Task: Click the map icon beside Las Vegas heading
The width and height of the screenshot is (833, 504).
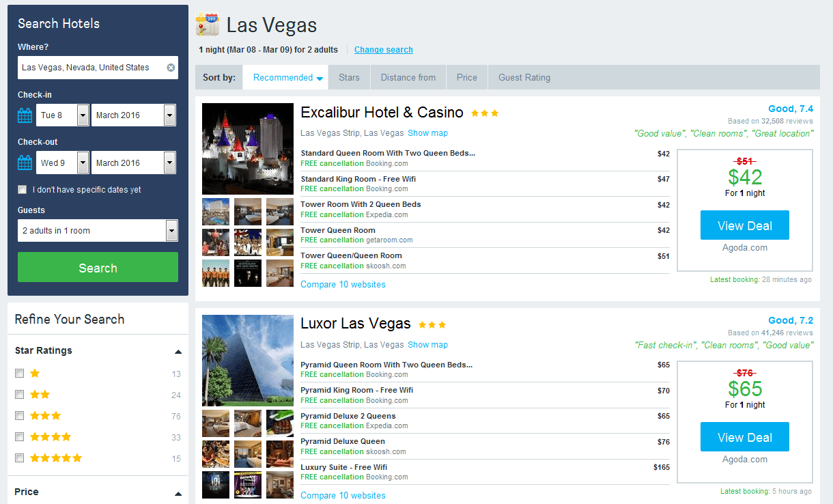Action: coord(207,24)
